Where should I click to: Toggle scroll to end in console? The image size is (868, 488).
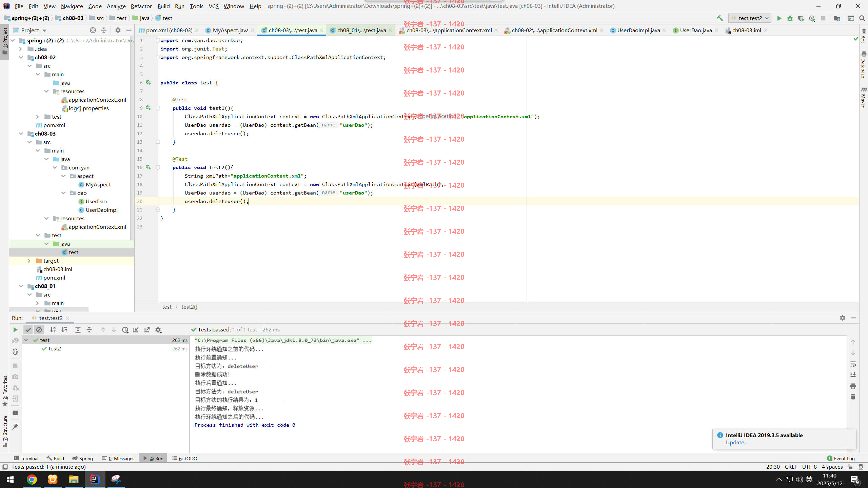pyautogui.click(x=853, y=375)
